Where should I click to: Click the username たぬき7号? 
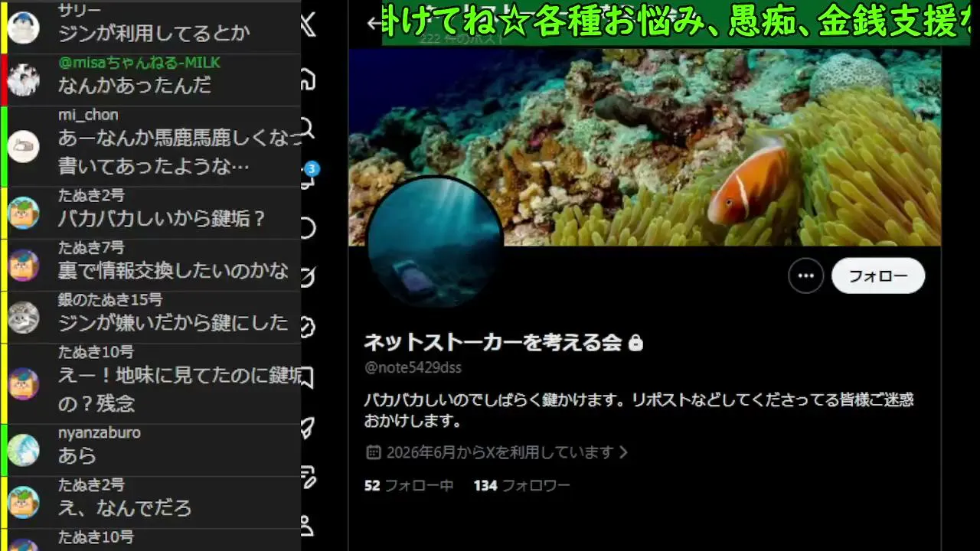91,248
